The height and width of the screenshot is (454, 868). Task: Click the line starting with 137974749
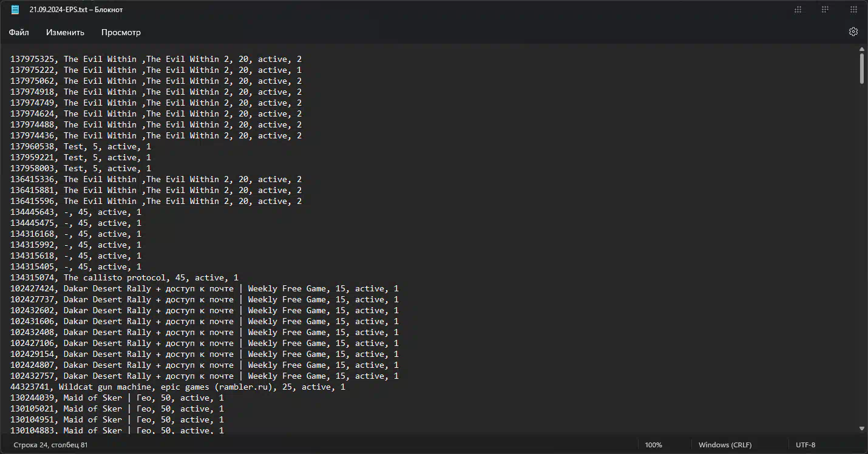coord(156,103)
